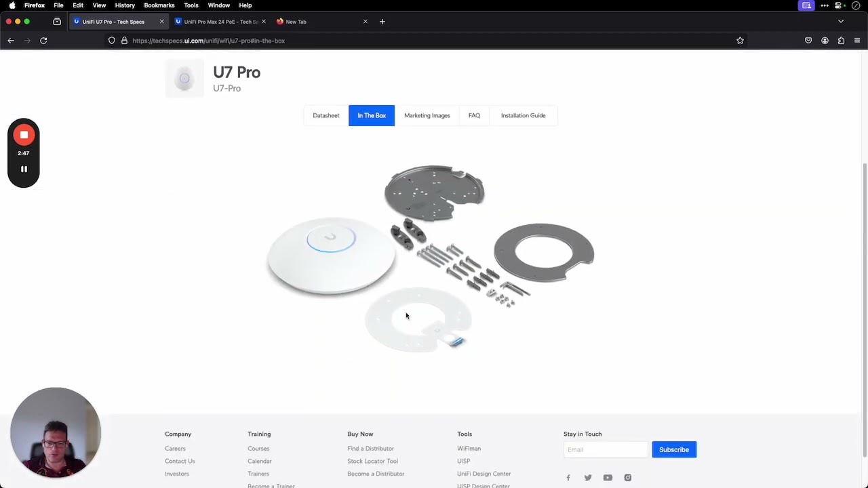868x488 pixels.
Task: Click the Subscribe button
Action: (674, 449)
